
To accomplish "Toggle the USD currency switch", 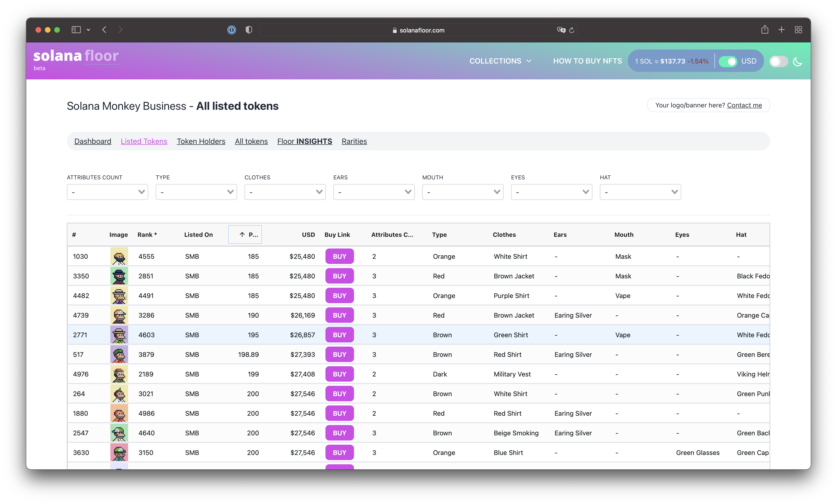I will click(x=728, y=61).
